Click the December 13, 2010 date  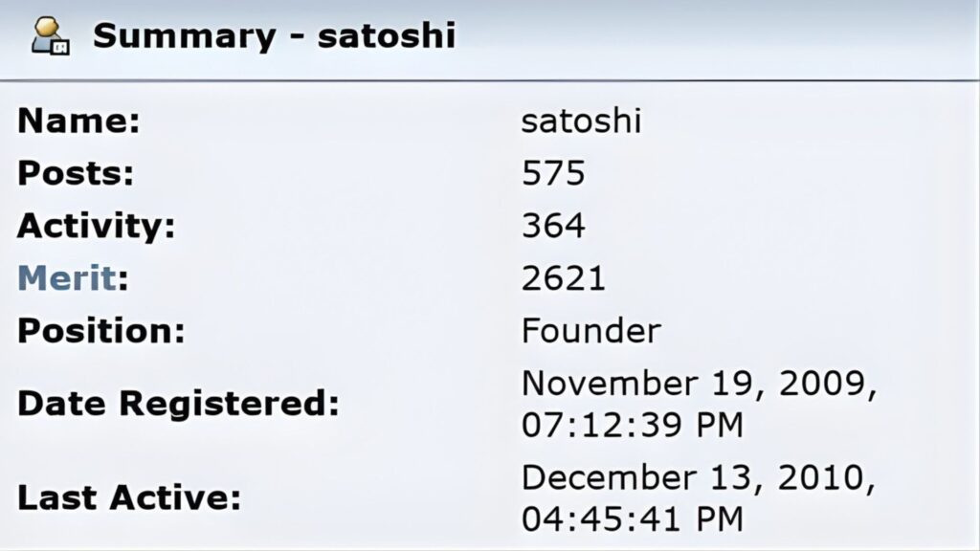coord(699,477)
